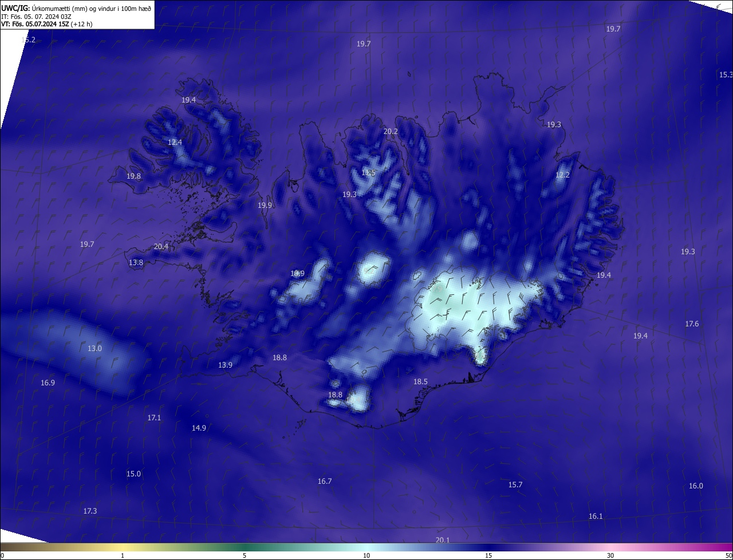Select the 16.9 map value
Image resolution: width=733 pixels, height=560 pixels.
[x=48, y=383]
